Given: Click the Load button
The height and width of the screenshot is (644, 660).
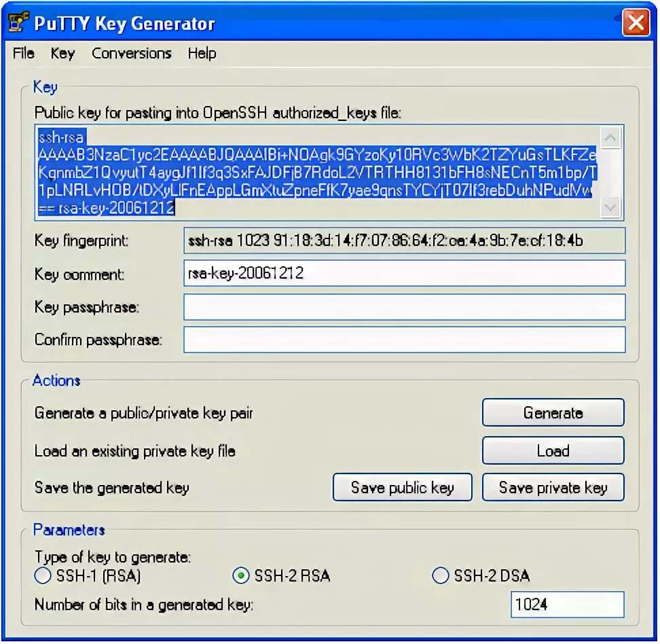Looking at the screenshot, I should [x=553, y=450].
